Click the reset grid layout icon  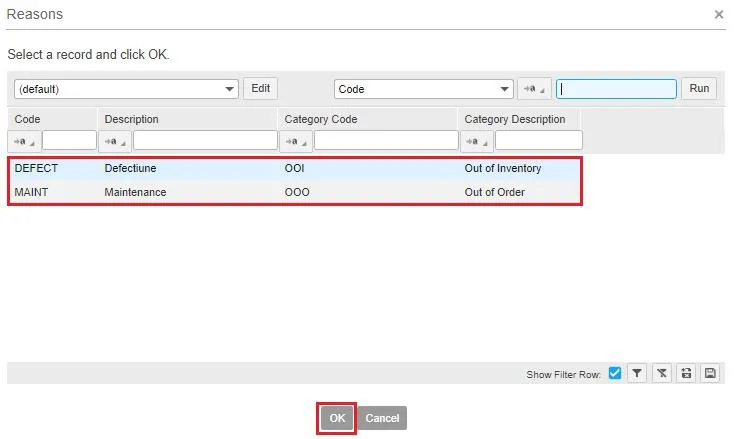686,373
